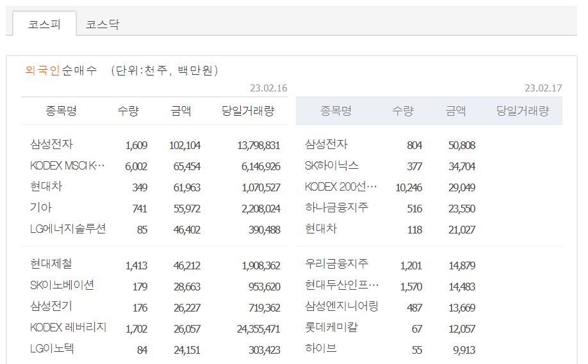Select LG이노텍 stock name

click(52, 348)
